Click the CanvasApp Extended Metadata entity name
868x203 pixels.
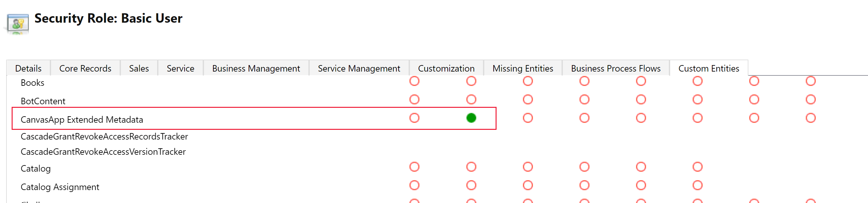[81, 119]
